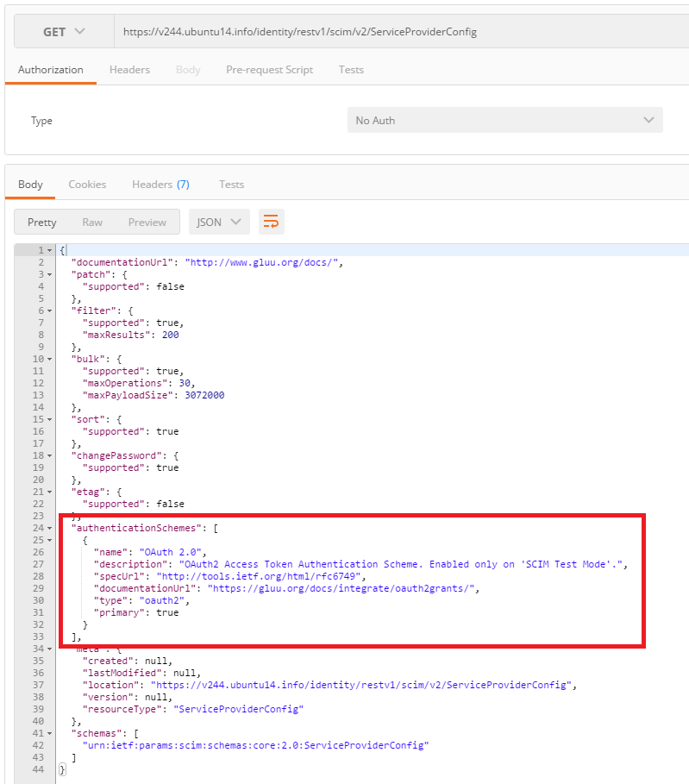Select the Authorization tab

pos(51,70)
